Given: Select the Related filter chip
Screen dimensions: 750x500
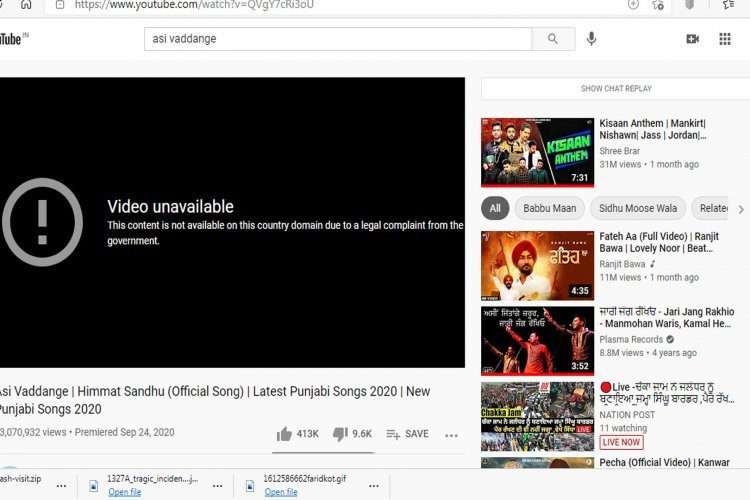Looking at the screenshot, I should [711, 209].
